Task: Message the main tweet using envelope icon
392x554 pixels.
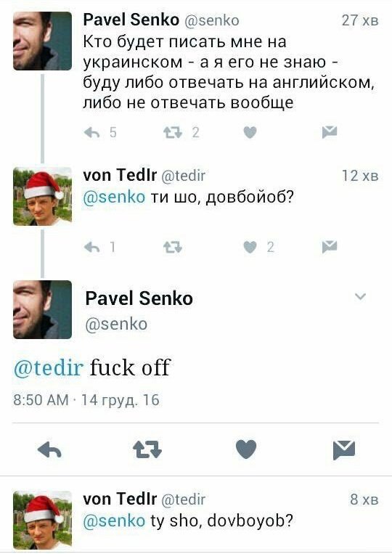Action: click(x=344, y=449)
